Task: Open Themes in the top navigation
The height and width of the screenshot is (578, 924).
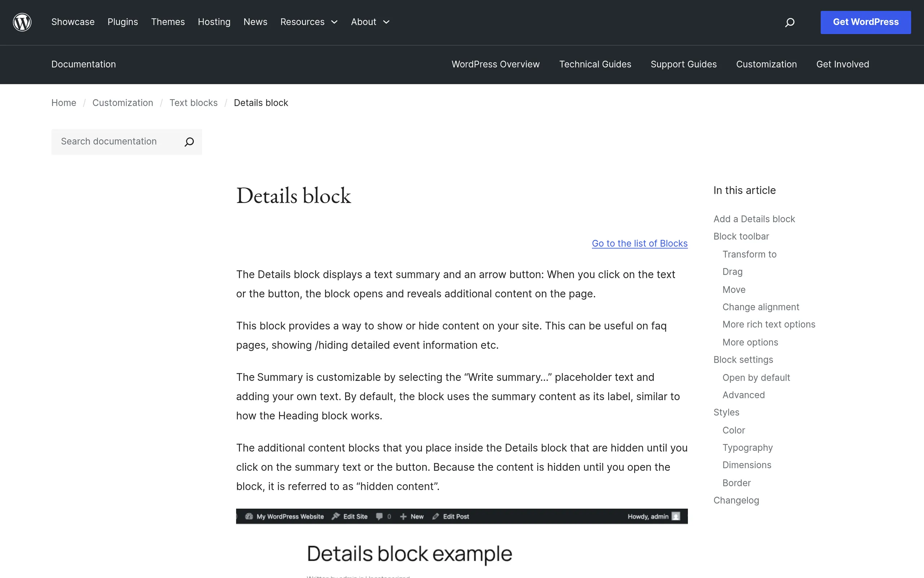Action: pos(168,22)
